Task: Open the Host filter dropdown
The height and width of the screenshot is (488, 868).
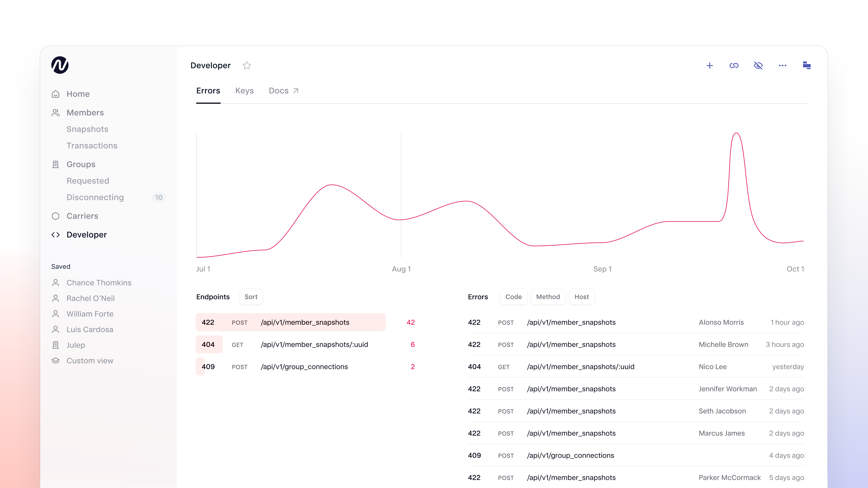Action: click(x=582, y=297)
